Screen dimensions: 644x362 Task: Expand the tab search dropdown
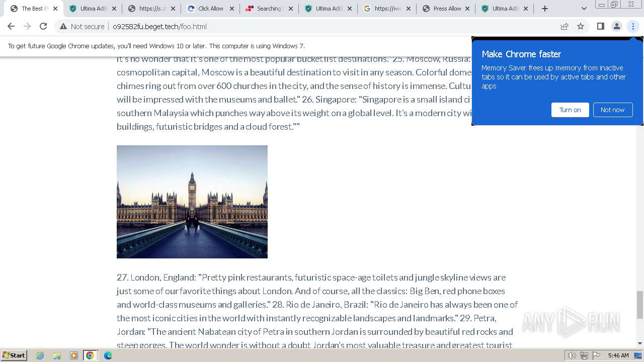click(584, 9)
